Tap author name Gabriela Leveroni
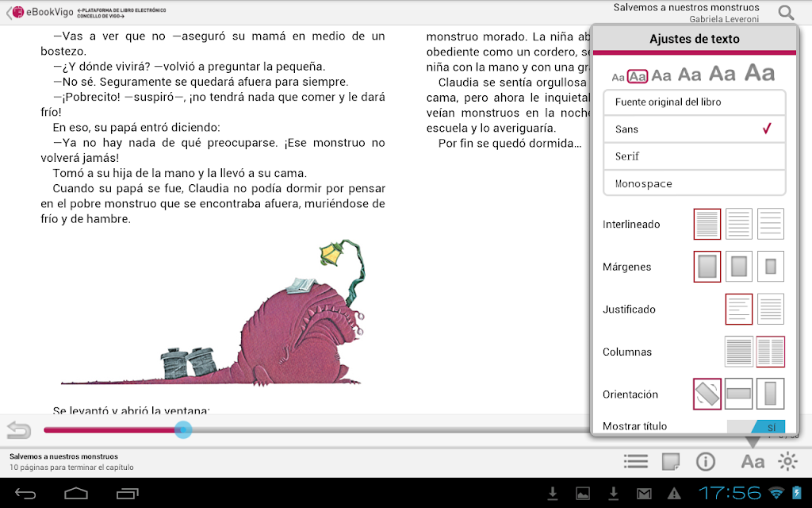The width and height of the screenshot is (812, 508). click(724, 19)
